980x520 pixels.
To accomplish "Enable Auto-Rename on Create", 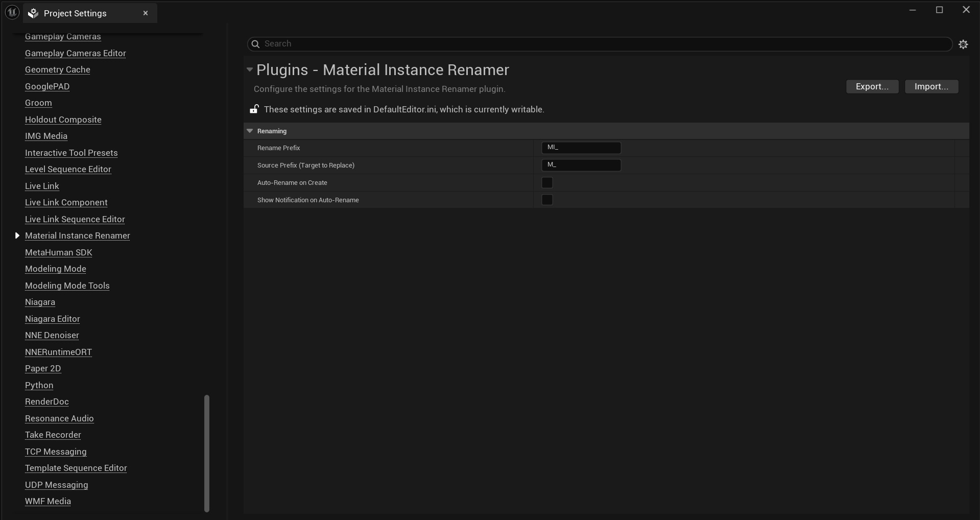I will click(x=546, y=182).
